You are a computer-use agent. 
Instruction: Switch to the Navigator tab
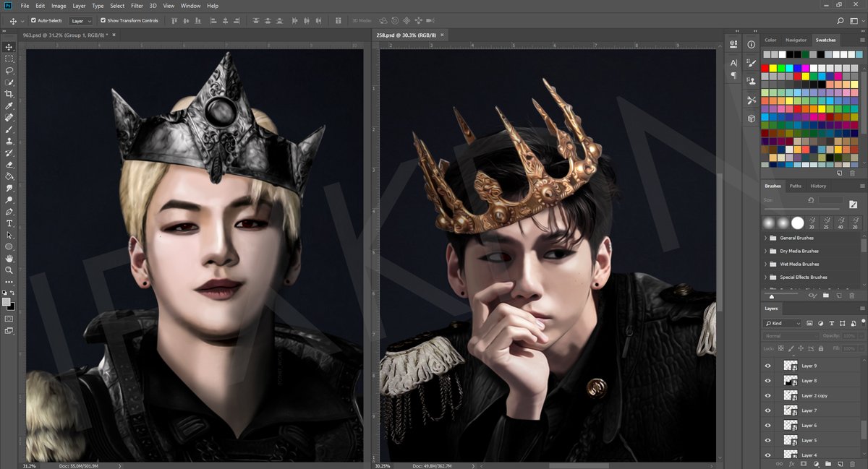coord(796,40)
